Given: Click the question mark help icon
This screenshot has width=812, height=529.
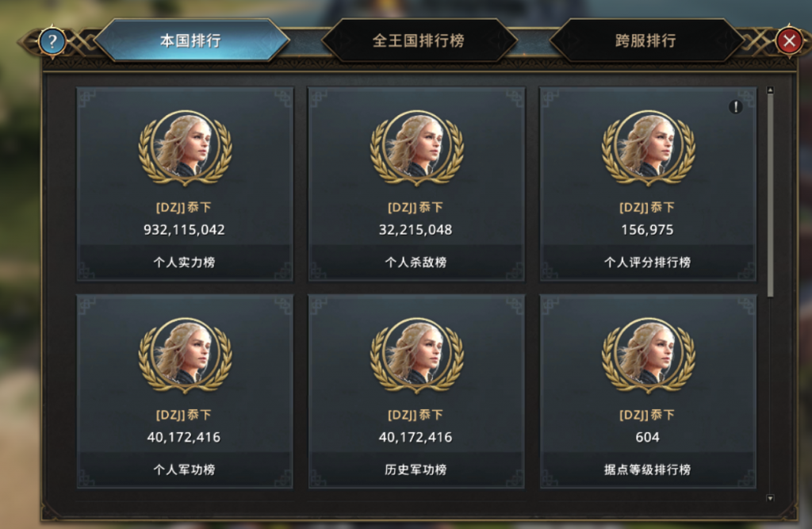Looking at the screenshot, I should (52, 41).
